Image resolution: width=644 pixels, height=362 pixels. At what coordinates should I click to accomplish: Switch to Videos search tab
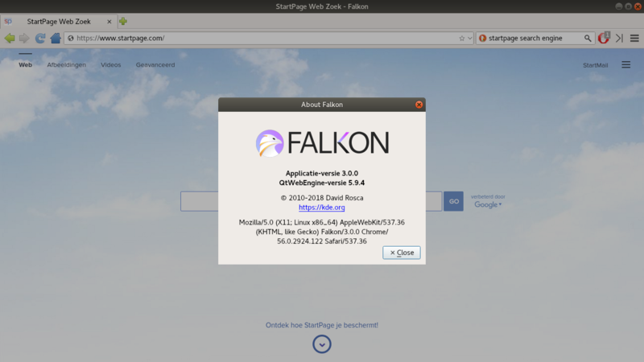111,65
